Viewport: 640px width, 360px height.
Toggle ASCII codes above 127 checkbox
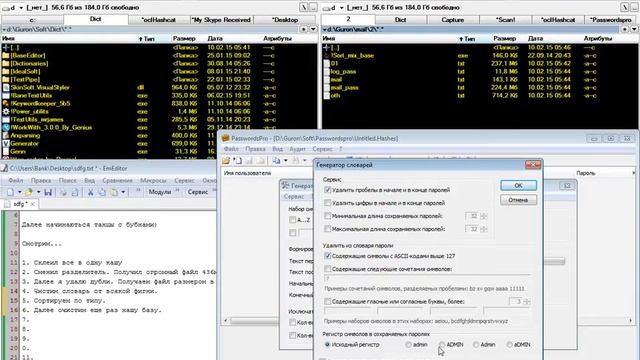pyautogui.click(x=327, y=256)
